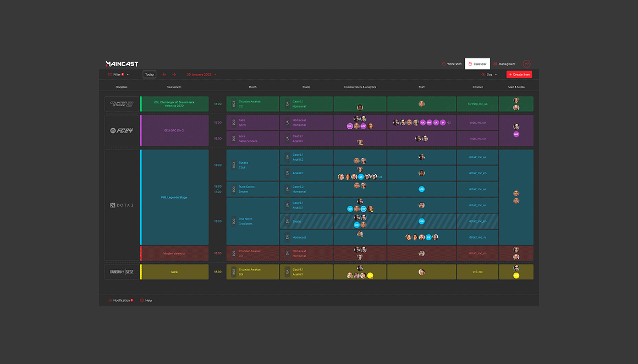638x364 pixels.
Task: Go to previous day with left arrow
Action: [x=164, y=74]
